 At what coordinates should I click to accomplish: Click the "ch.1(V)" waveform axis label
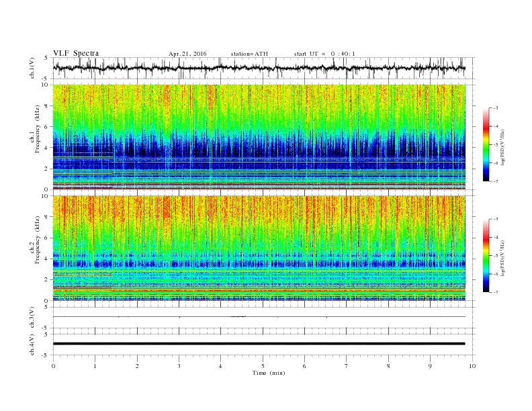tap(32, 68)
